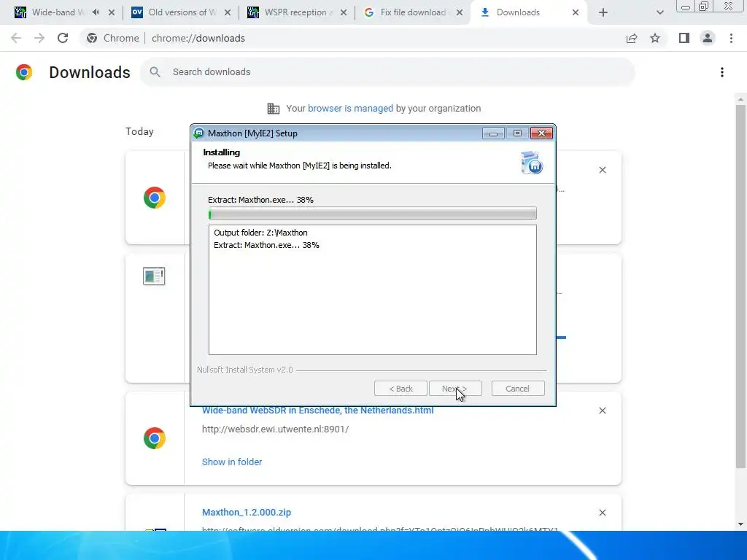Screen dimensions: 747x560
Task: Remove Maxthon_1.2.000.zip from list
Action: point(603,513)
